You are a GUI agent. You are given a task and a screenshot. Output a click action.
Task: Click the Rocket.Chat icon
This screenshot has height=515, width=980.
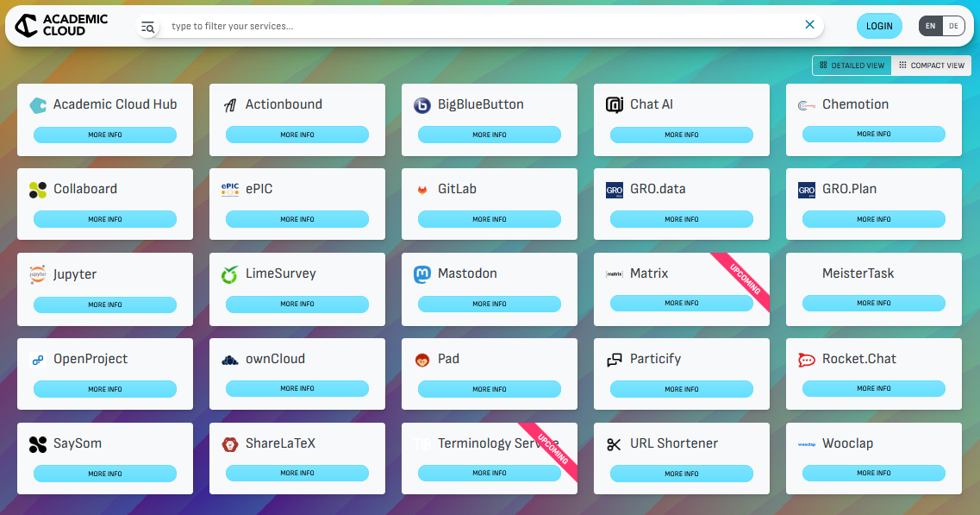point(807,360)
